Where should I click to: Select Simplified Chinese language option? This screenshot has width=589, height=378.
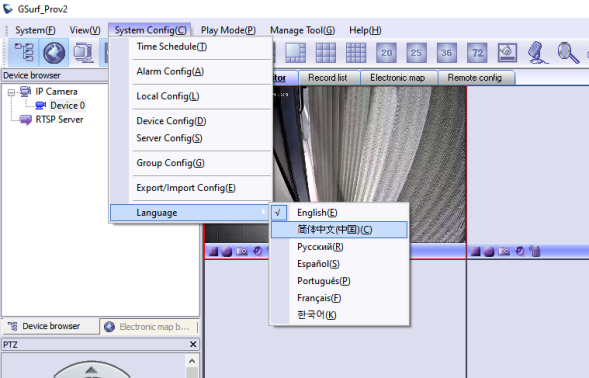[339, 230]
